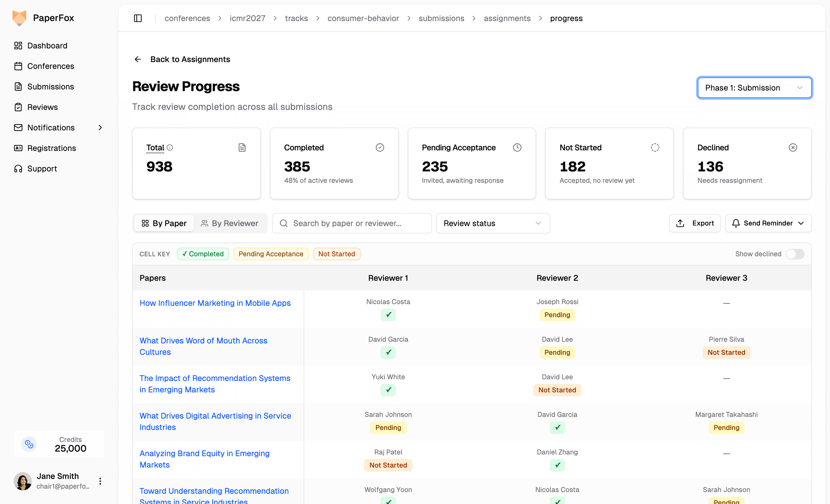Open paper Analyzing Brand Equity in Emerging Markets
This screenshot has height=504, width=830.
(205, 459)
